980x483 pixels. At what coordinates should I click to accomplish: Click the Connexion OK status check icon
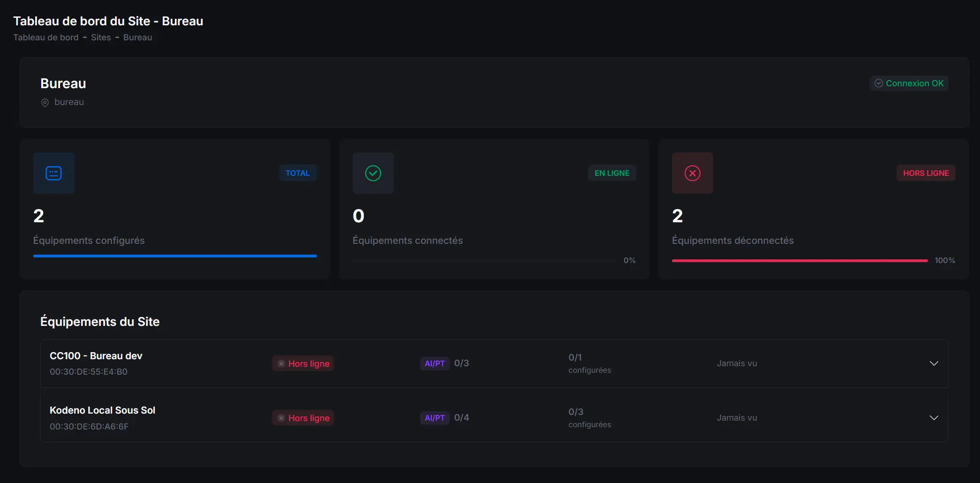pos(879,83)
